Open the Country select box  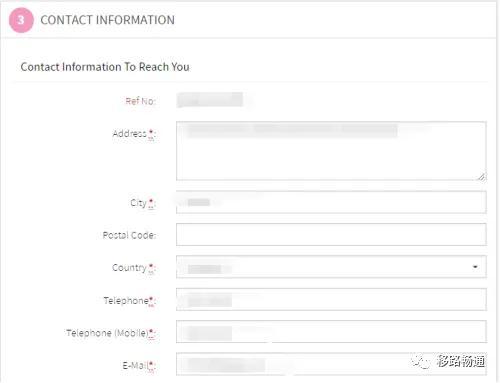click(x=331, y=267)
